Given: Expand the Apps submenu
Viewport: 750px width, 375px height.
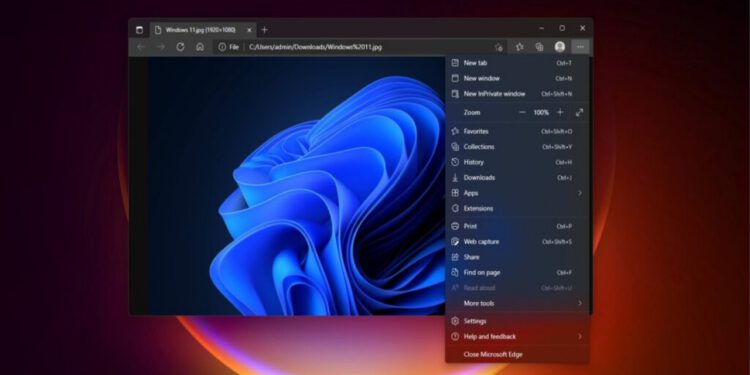Looking at the screenshot, I should point(517,193).
